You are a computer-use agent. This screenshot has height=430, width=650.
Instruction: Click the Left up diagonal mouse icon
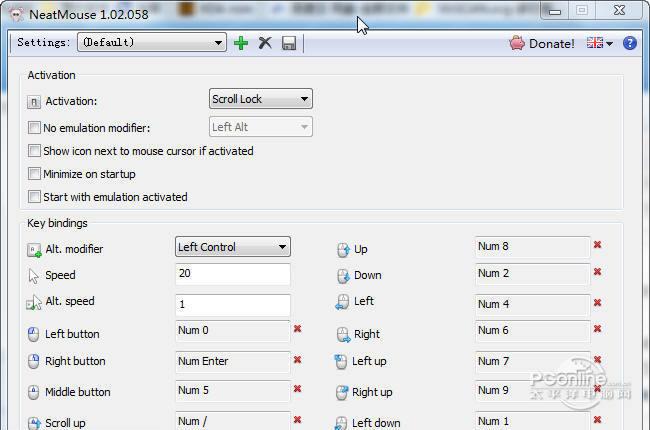(340, 362)
